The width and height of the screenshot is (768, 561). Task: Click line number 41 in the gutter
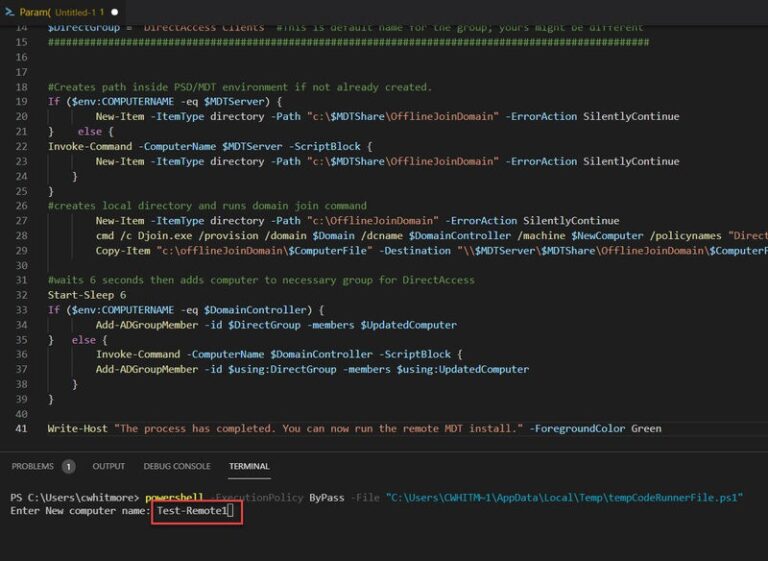click(x=22, y=428)
